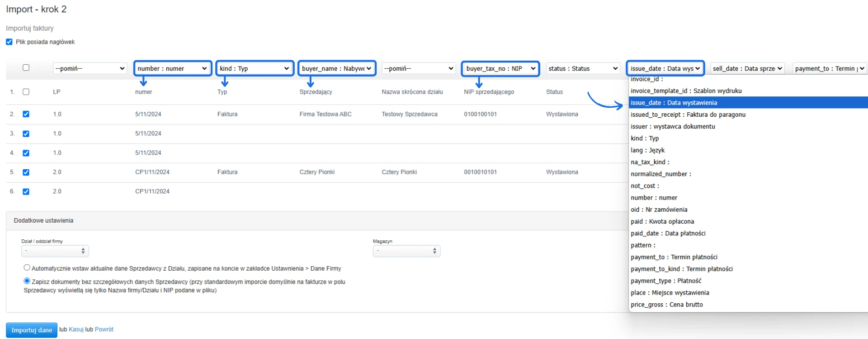Pick 'paid_date : Data płatności' option
This screenshot has width=868, height=339.
[668, 234]
